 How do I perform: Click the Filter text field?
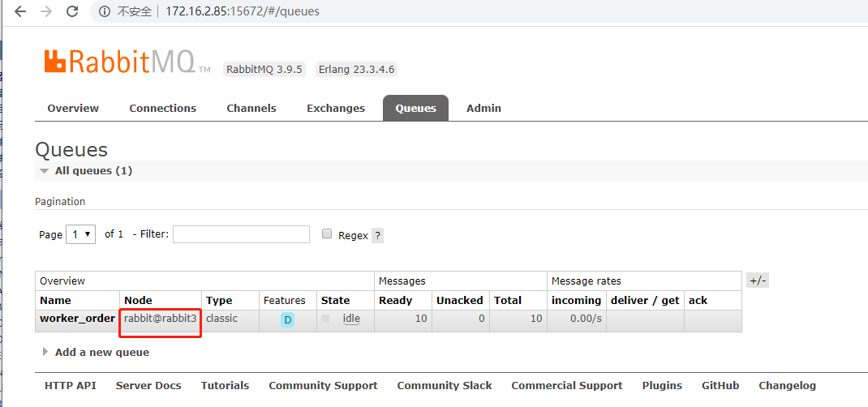(x=242, y=234)
